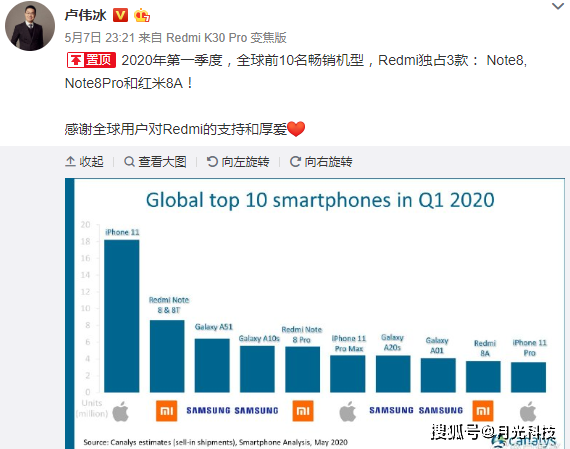Click the Redmi 8A bar label

pos(485,348)
